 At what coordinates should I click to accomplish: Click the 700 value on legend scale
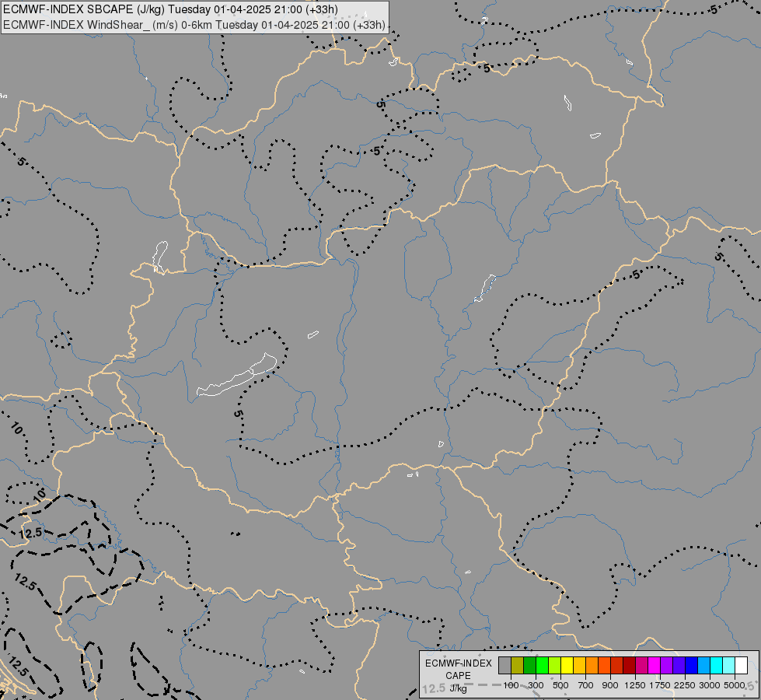[x=586, y=685]
